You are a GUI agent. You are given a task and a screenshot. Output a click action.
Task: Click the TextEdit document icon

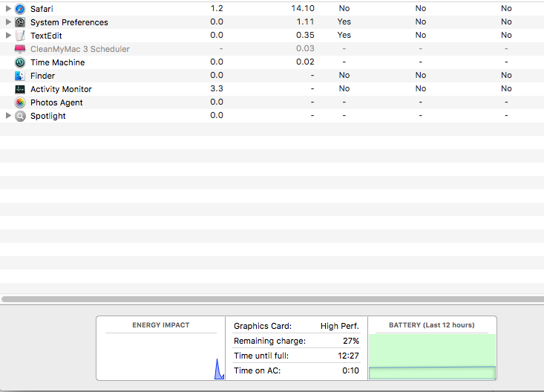(20, 36)
